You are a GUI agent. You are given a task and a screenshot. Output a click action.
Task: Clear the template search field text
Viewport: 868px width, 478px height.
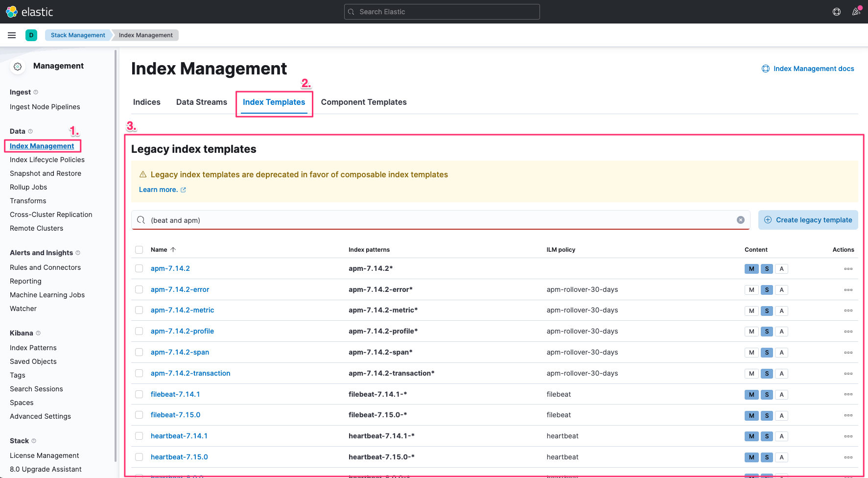[741, 220]
